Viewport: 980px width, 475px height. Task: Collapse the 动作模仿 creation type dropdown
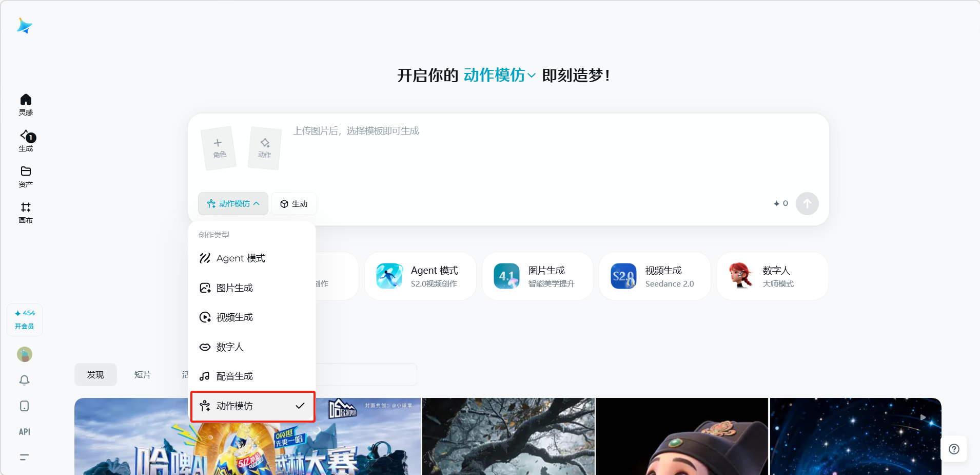pyautogui.click(x=233, y=204)
